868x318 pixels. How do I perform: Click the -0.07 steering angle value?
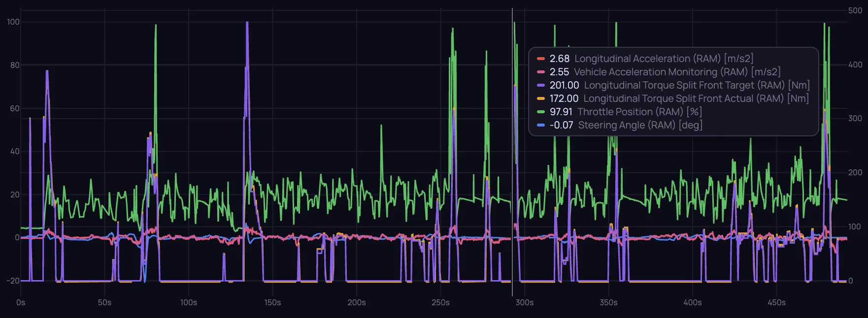(x=562, y=125)
